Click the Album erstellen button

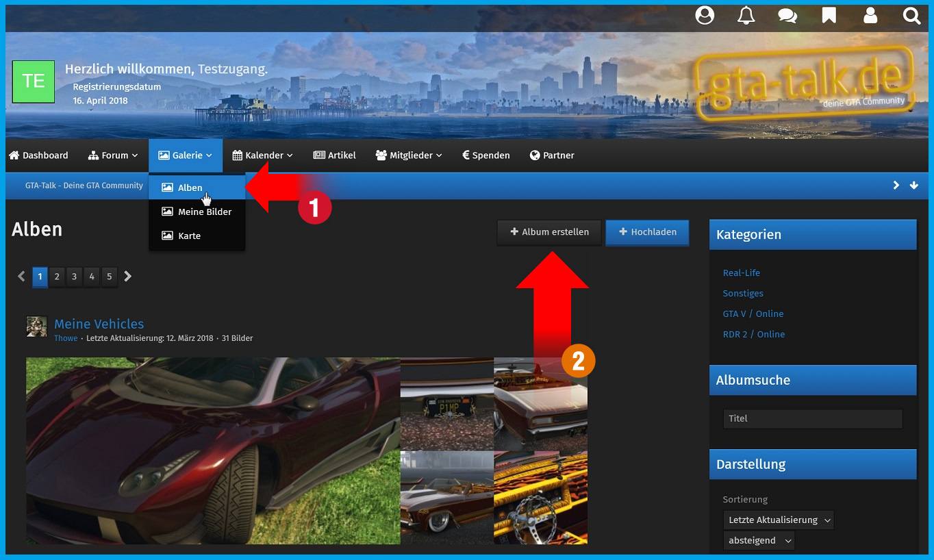tap(549, 232)
